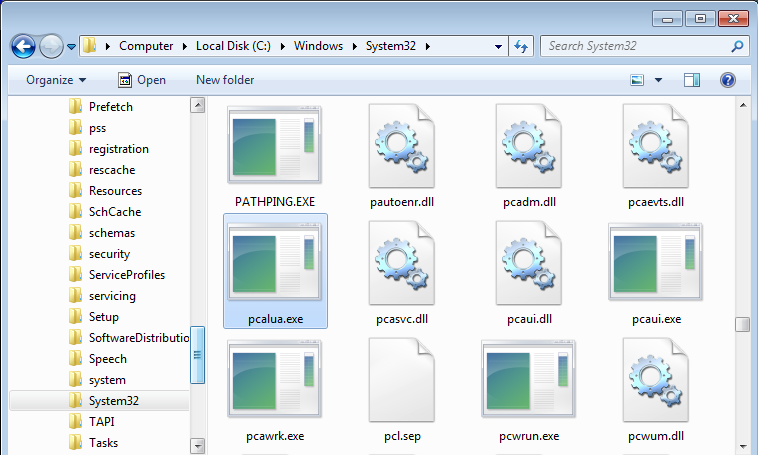Select the pcasvc.dll file icon
Viewport: 758px width, 455px height.
[x=402, y=263]
